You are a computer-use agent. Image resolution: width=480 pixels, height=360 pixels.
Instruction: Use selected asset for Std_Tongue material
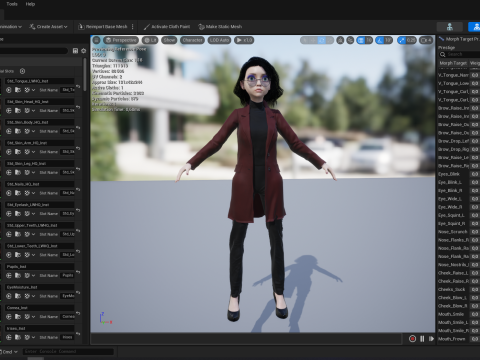9,90
